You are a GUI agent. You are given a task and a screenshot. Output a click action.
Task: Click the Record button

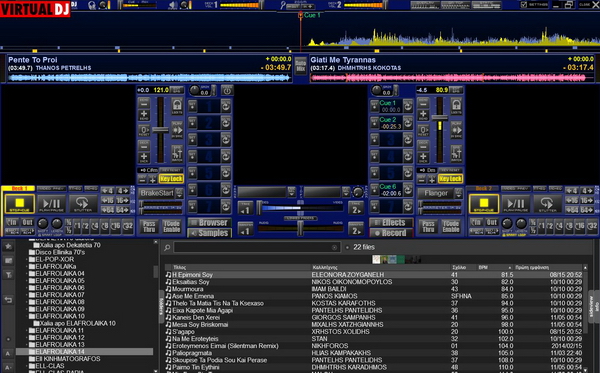click(x=391, y=233)
